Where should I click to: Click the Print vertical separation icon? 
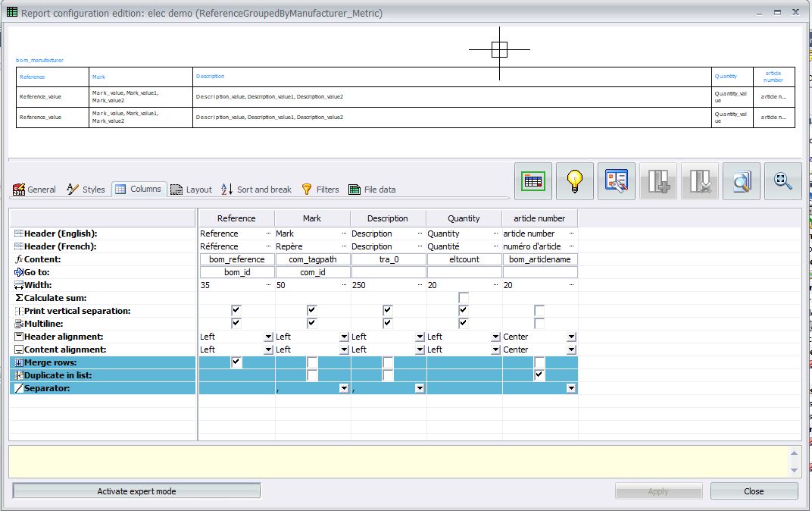point(19,311)
